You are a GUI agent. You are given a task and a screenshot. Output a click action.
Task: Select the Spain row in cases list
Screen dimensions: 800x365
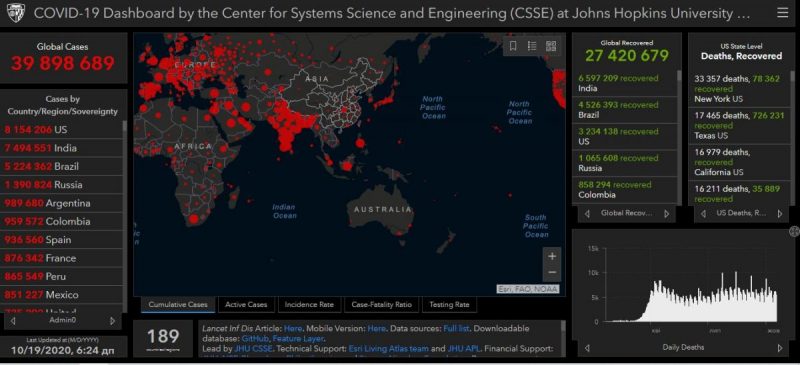(x=62, y=240)
